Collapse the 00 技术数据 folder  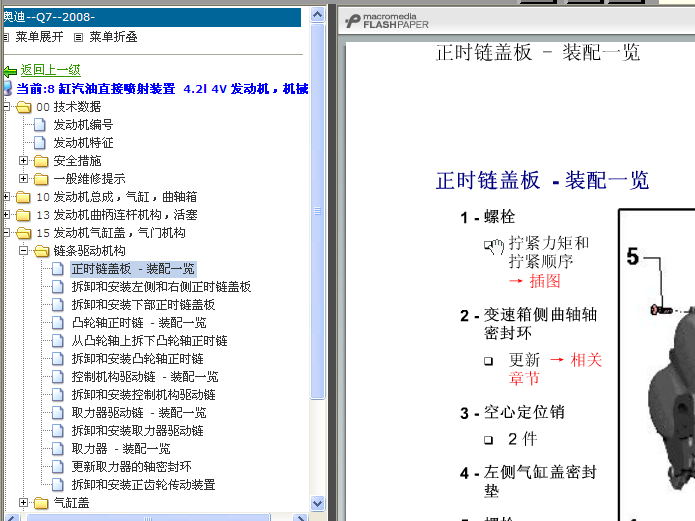point(6,106)
